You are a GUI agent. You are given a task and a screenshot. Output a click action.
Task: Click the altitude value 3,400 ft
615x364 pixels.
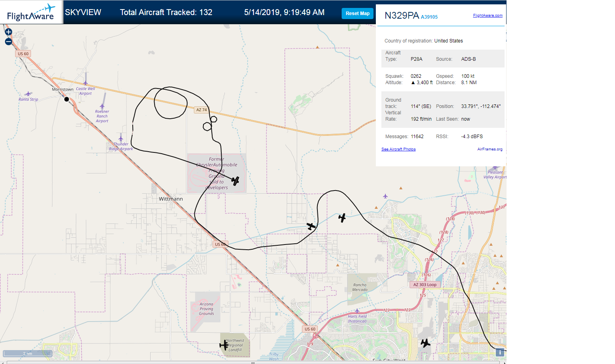click(422, 83)
